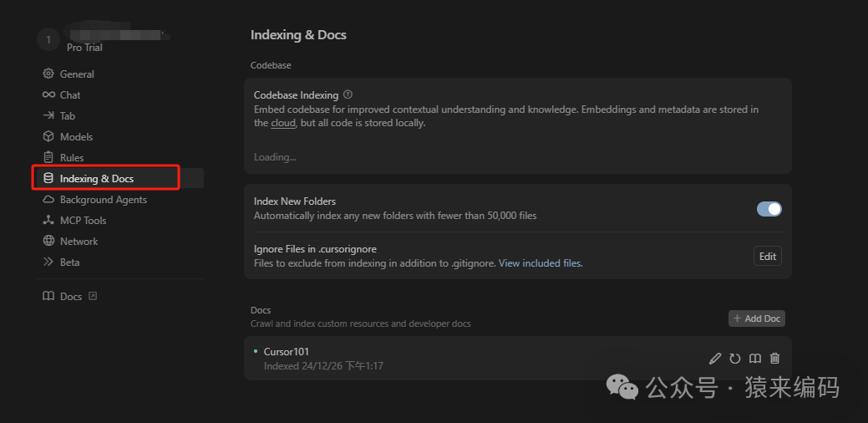Open the MCP Tools section
The width and height of the screenshot is (868, 423).
(x=83, y=221)
